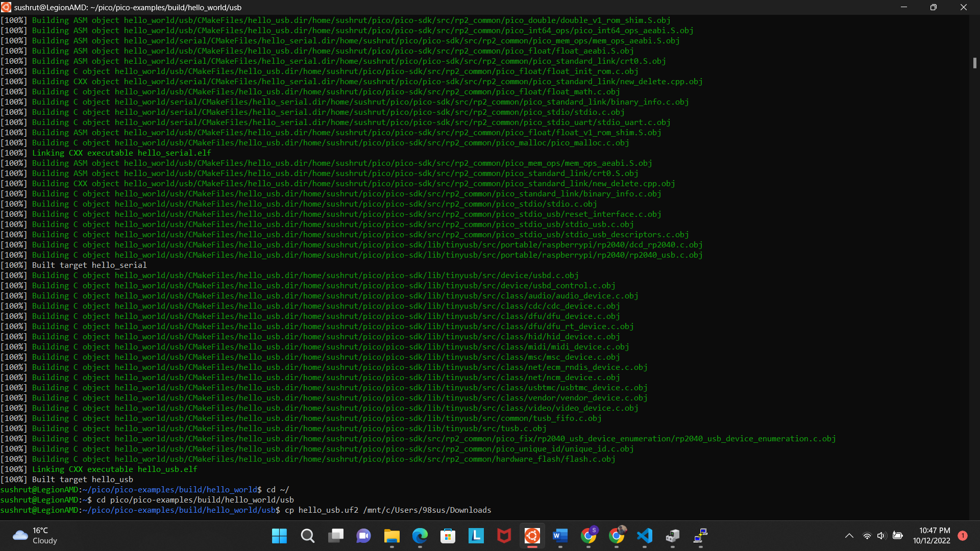Open the notification center showing 1 alert
This screenshot has width=980, height=551.
click(x=963, y=536)
